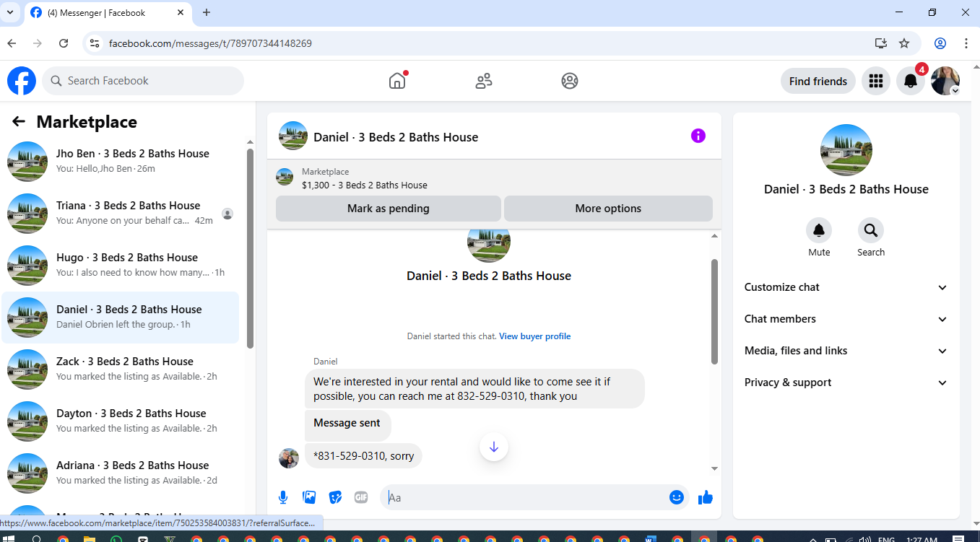Jump to latest message with down-arrow button
The image size is (980, 542).
(494, 447)
